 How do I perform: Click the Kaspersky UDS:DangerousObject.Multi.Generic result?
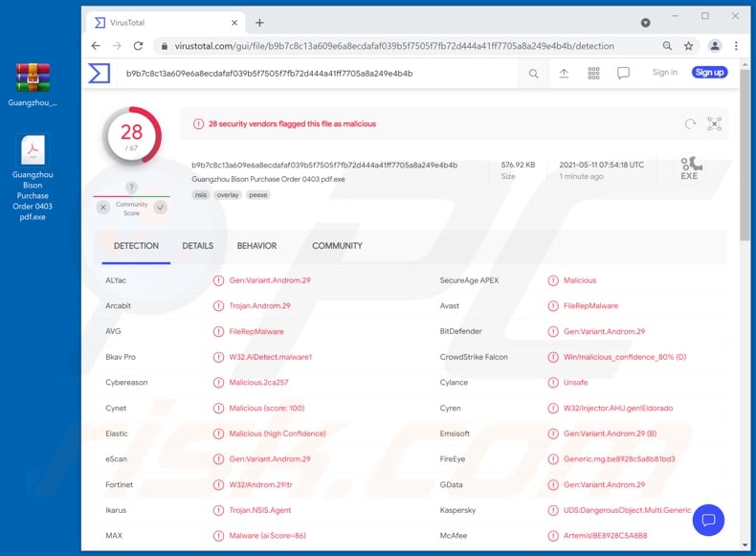pos(627,510)
